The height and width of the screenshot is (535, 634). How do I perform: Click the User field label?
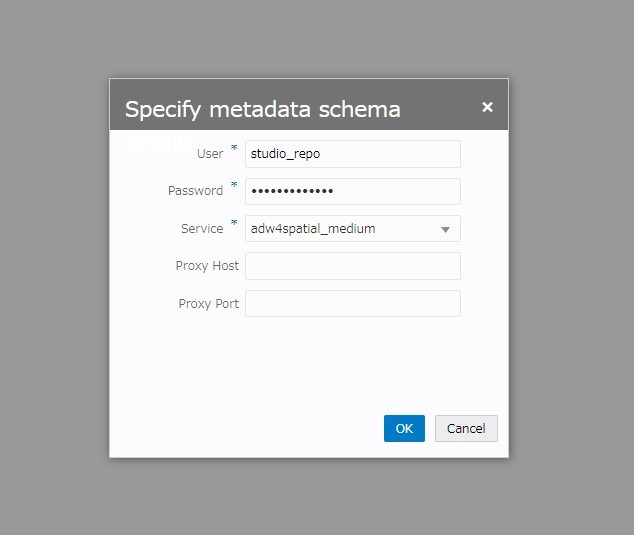click(x=210, y=154)
